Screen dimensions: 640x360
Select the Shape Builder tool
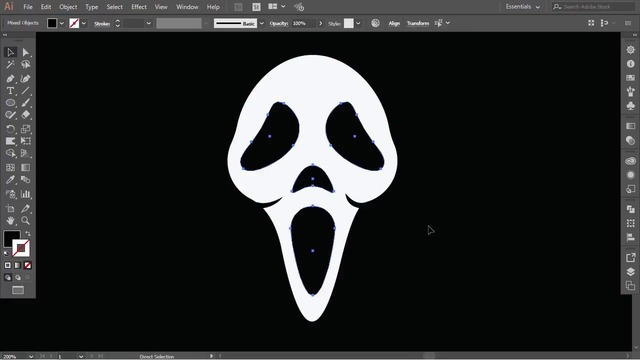click(x=11, y=153)
